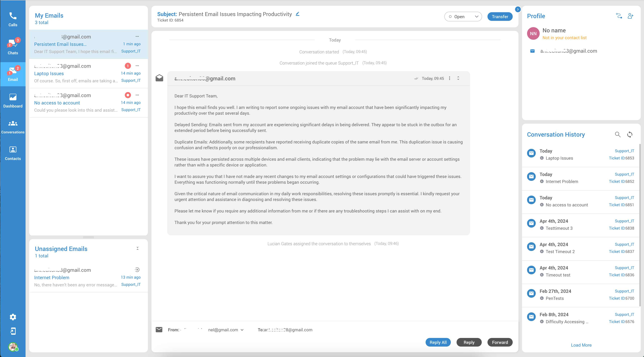Expand the From address dropdown
The width and height of the screenshot is (644, 357).
[x=242, y=330]
